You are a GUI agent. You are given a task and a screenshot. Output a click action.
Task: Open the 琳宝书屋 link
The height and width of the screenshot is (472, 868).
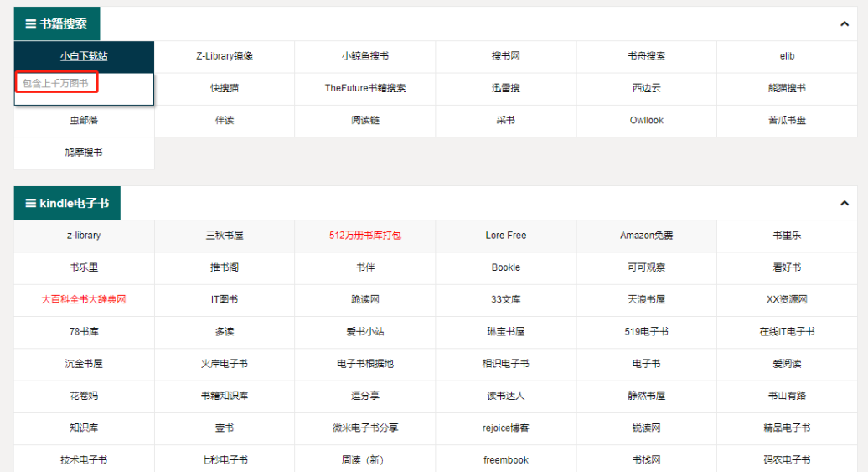[x=506, y=332]
